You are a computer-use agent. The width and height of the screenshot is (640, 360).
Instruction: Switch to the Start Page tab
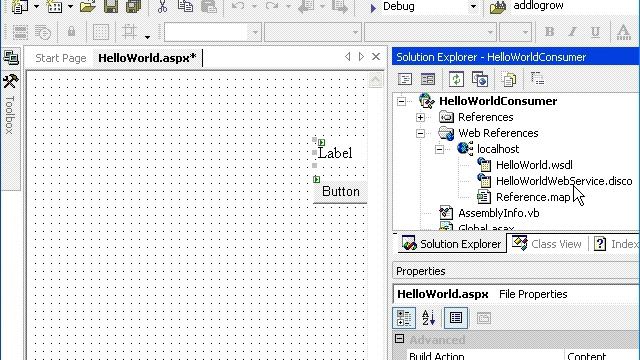(61, 58)
